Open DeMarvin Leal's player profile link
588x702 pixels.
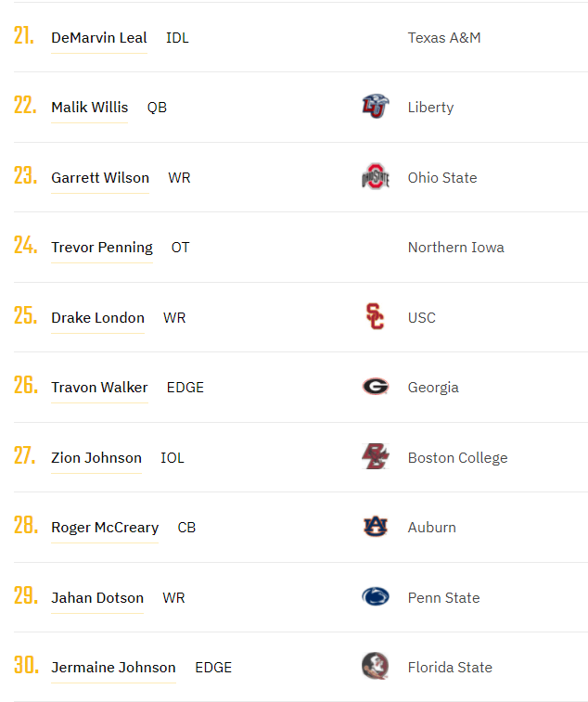tap(99, 38)
